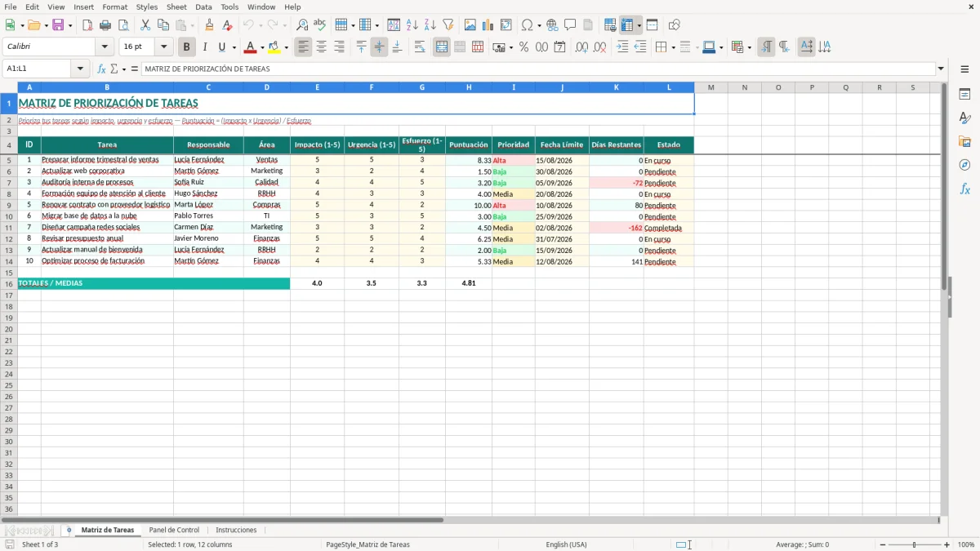Toggle Align Right
The image size is (980, 551).
[339, 47]
